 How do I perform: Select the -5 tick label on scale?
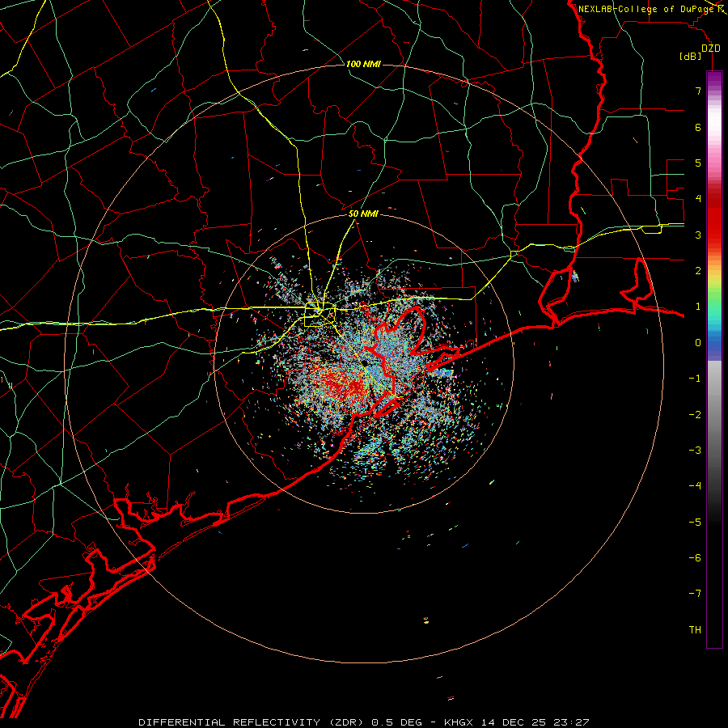click(695, 523)
